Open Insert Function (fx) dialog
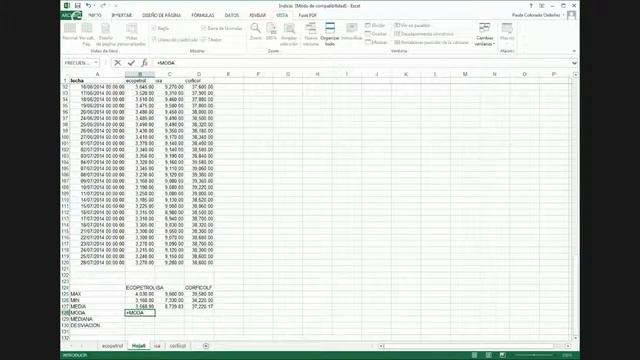 tap(144, 63)
